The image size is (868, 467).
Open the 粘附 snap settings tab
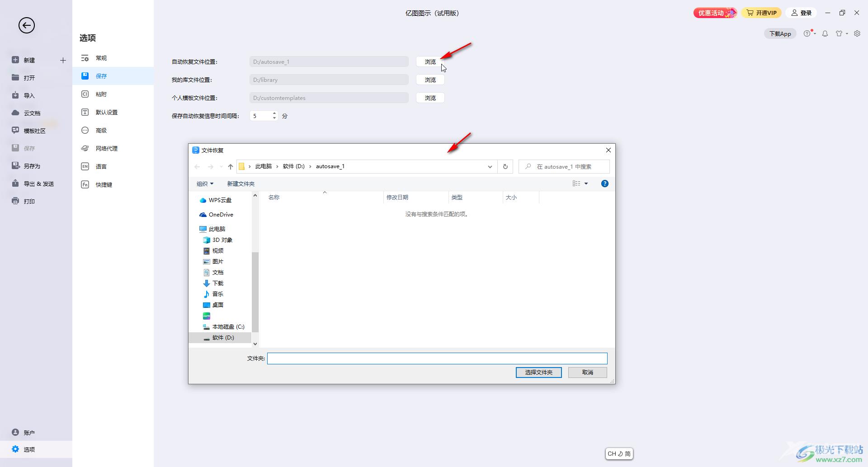[113, 94]
